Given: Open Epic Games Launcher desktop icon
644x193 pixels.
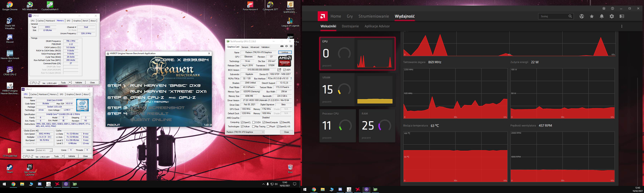Looking at the screenshot, I should pyautogui.click(x=30, y=170).
